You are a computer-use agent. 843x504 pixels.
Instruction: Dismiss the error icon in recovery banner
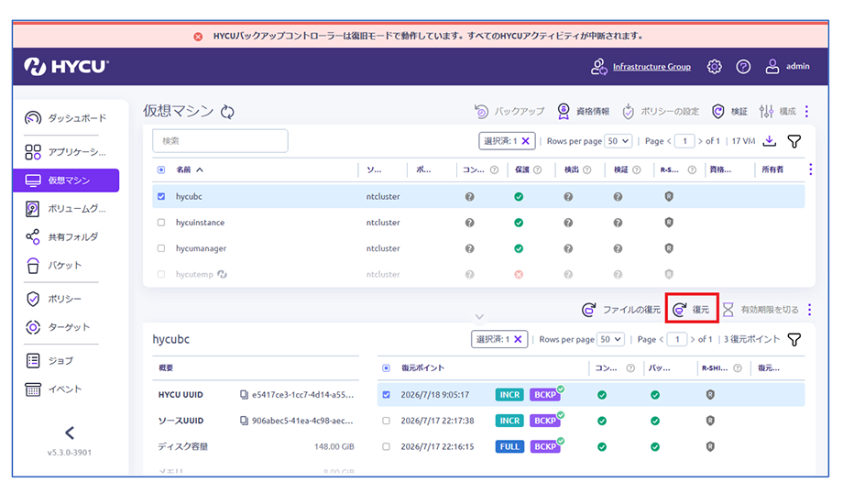coord(199,37)
